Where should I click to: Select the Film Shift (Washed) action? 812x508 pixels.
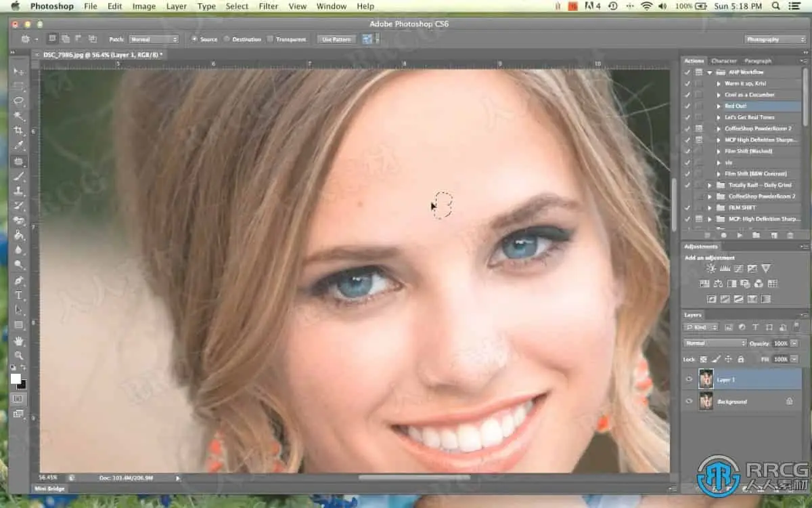[x=748, y=151]
